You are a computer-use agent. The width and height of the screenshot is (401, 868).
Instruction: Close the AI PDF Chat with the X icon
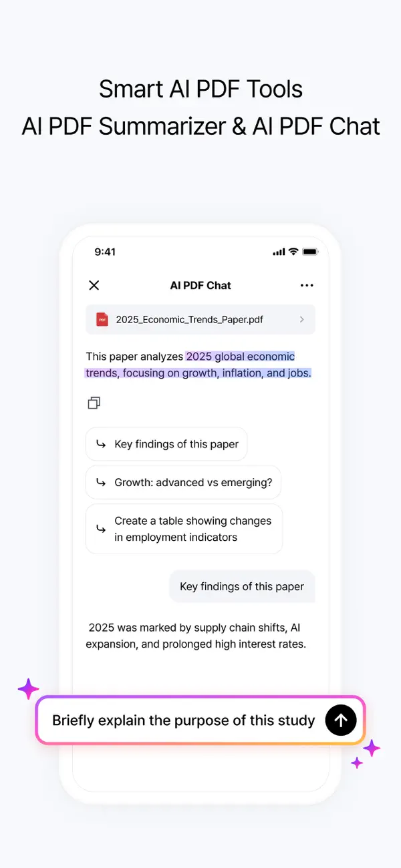coord(94,285)
